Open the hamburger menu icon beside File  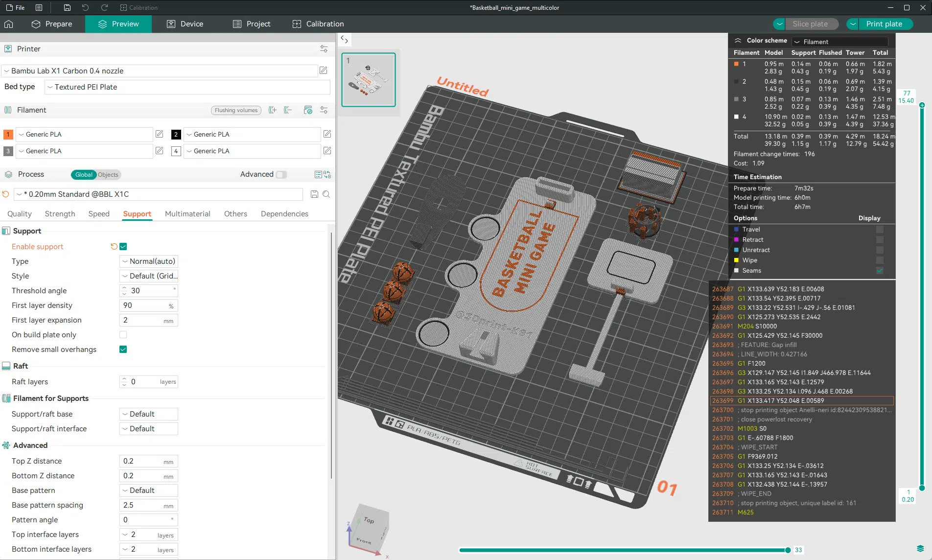(39, 7)
